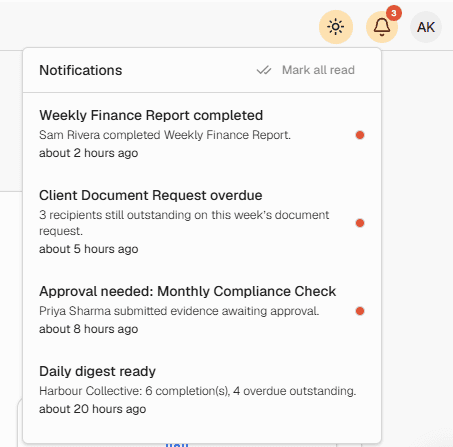Toggle the light theme sun icon
The height and width of the screenshot is (447, 453).
(x=336, y=27)
